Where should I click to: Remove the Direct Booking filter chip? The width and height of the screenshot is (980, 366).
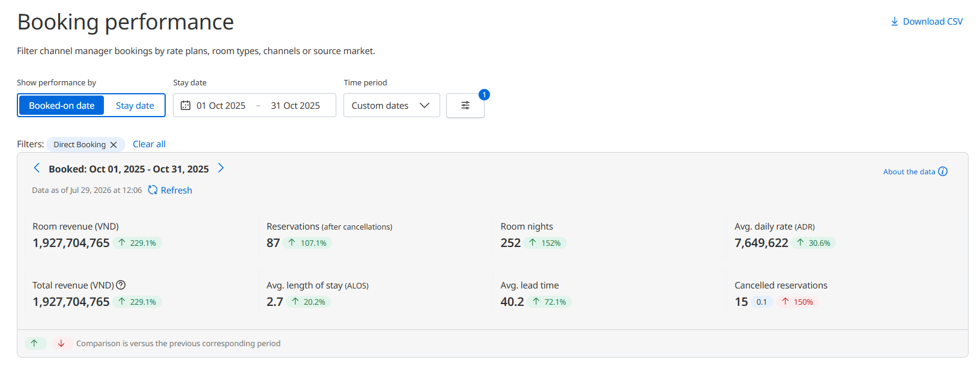coord(113,145)
